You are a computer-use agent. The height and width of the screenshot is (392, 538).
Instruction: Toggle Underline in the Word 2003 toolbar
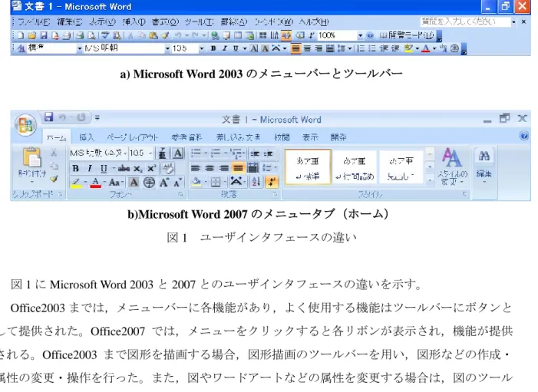(x=236, y=48)
